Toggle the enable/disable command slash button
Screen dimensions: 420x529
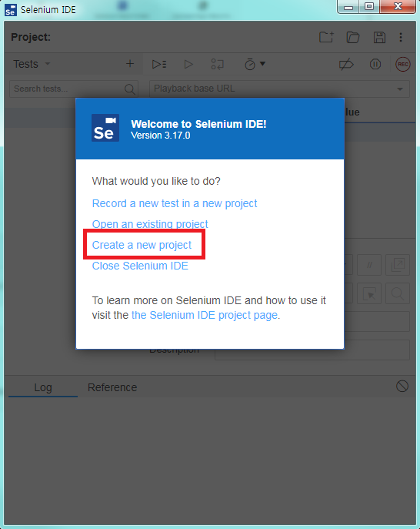pos(369,265)
